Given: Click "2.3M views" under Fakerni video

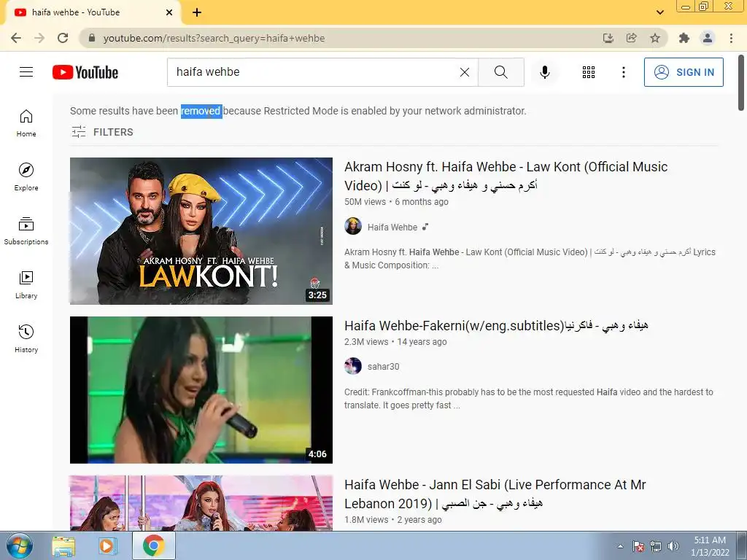Looking at the screenshot, I should click(x=366, y=342).
